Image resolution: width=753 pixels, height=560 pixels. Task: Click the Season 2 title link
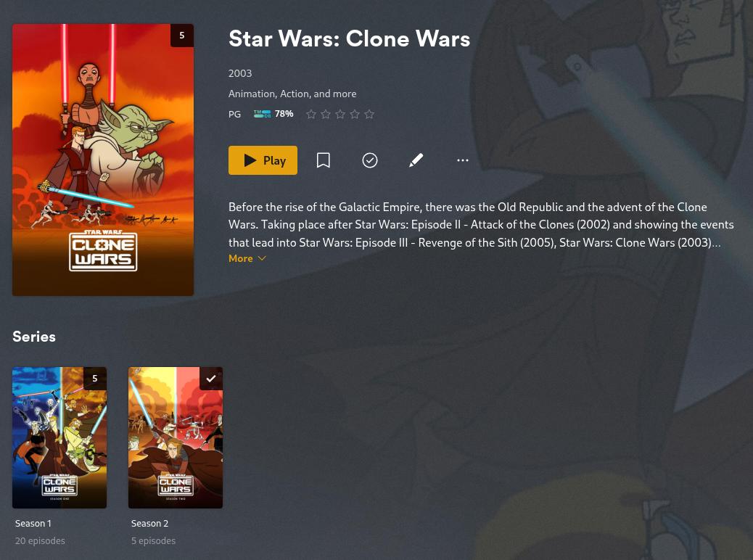pyautogui.click(x=150, y=524)
